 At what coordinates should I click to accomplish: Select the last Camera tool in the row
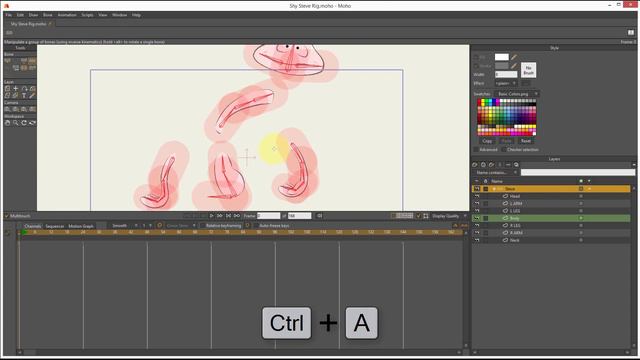click(32, 109)
